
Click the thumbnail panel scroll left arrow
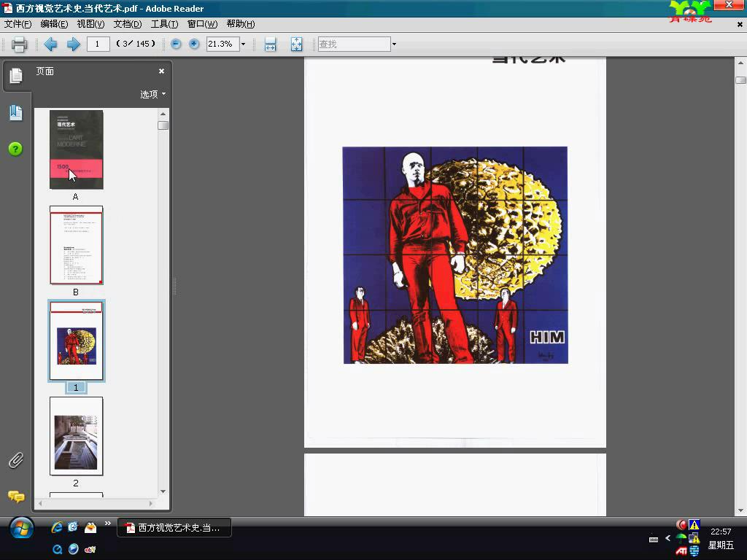tap(40, 503)
